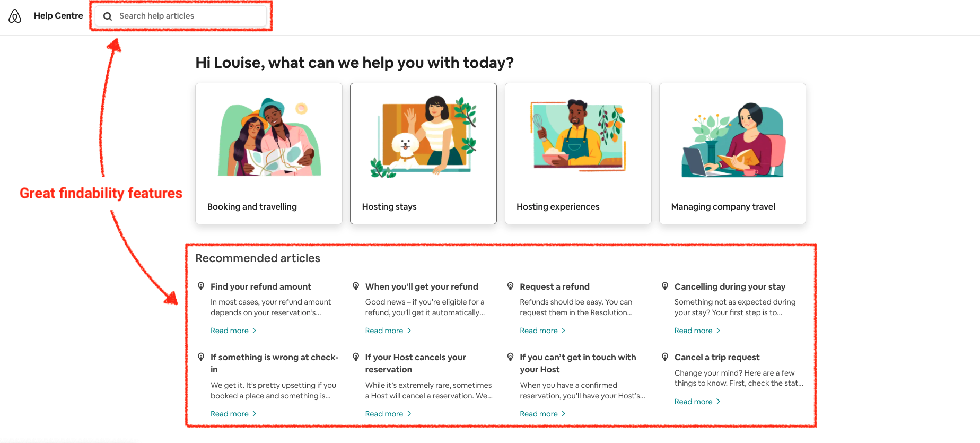Click the lightbulb icon beside Cancel a trip request
The height and width of the screenshot is (443, 980).
click(x=665, y=356)
